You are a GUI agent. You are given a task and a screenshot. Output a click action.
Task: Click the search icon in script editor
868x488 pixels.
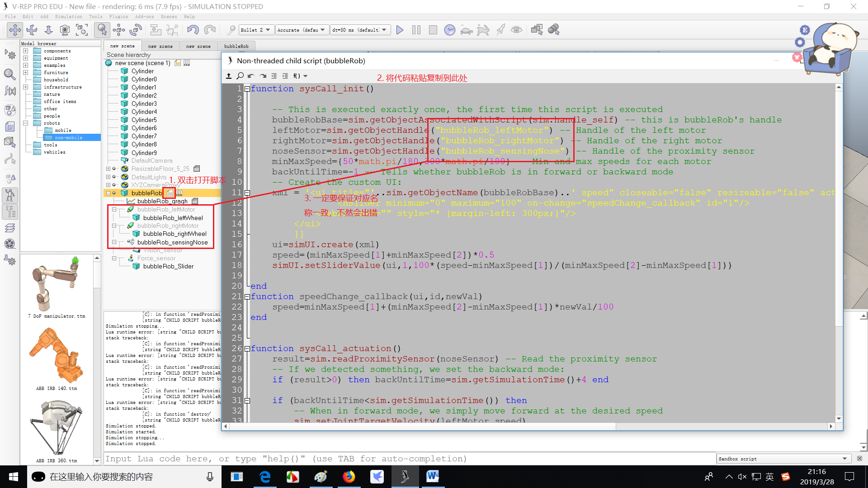tap(240, 76)
